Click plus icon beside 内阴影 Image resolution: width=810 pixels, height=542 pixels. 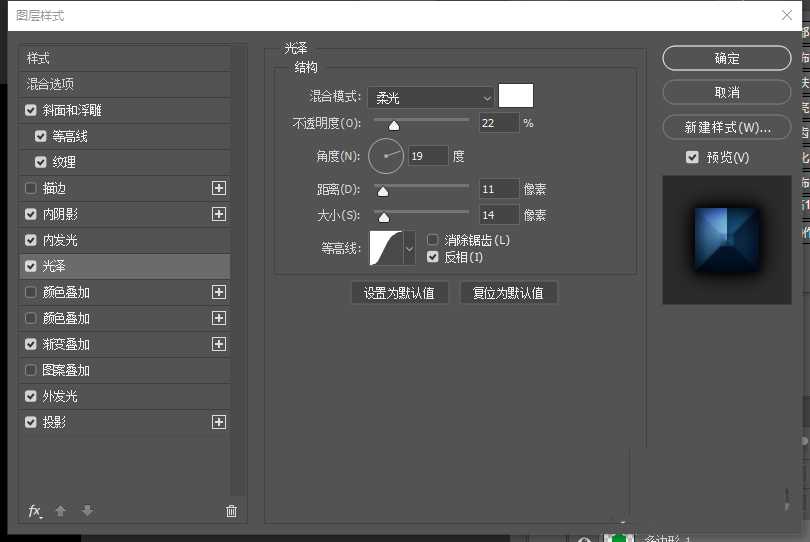[x=219, y=214]
